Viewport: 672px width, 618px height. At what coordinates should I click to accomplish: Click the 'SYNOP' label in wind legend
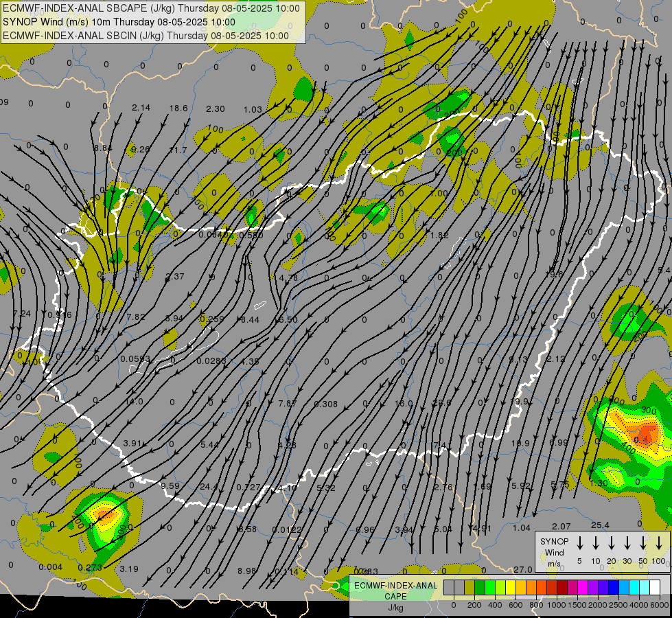554,541
